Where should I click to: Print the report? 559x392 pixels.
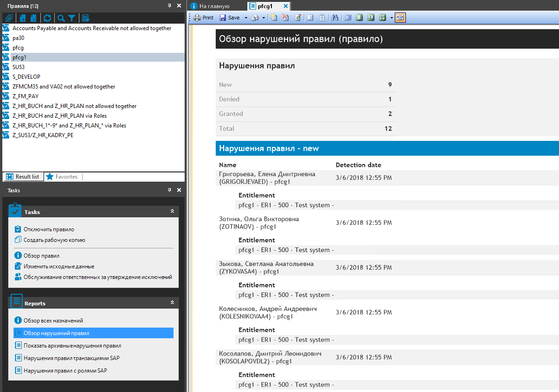203,18
